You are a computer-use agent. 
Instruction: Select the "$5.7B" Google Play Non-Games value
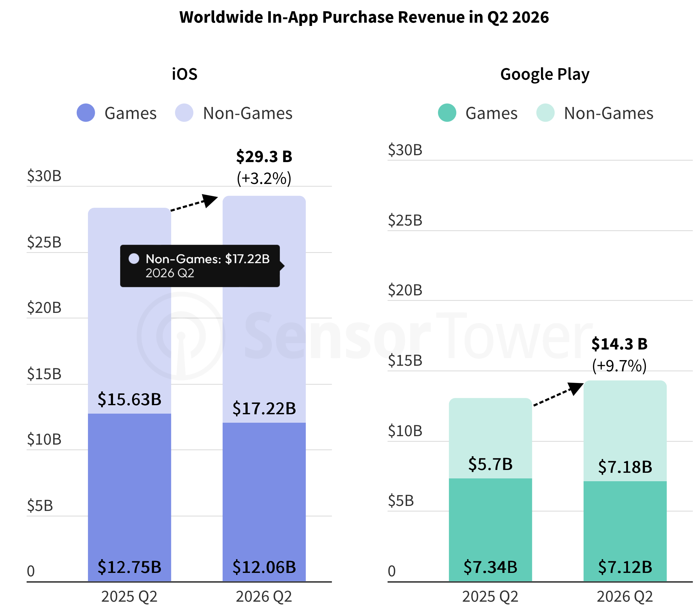(490, 464)
